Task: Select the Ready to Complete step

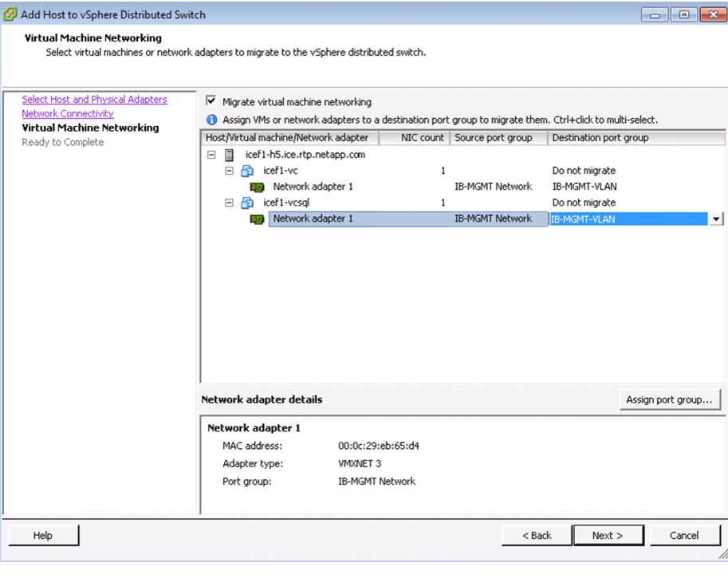Action: click(x=63, y=142)
